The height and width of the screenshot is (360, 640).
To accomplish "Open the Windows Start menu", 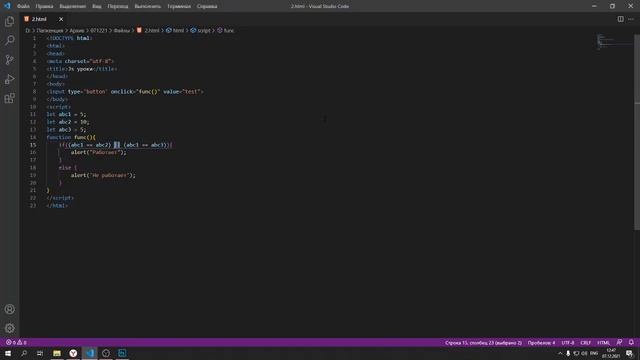I will point(8,353).
